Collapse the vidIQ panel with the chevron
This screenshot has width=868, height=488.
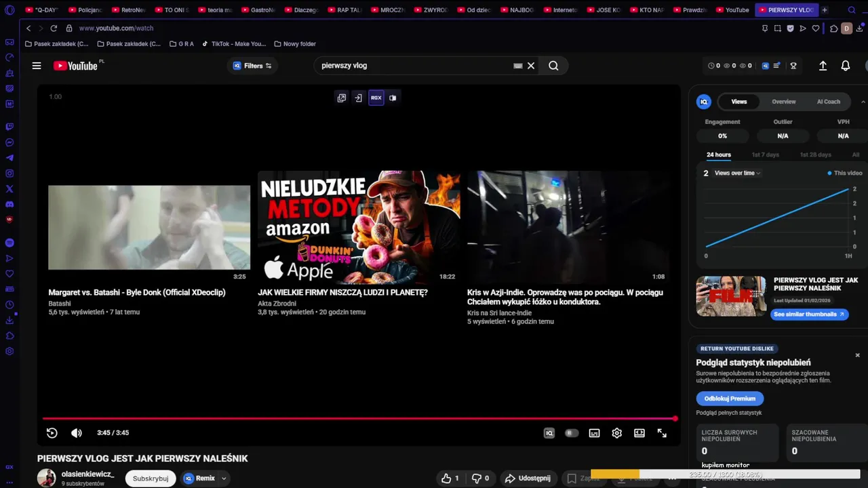click(863, 102)
